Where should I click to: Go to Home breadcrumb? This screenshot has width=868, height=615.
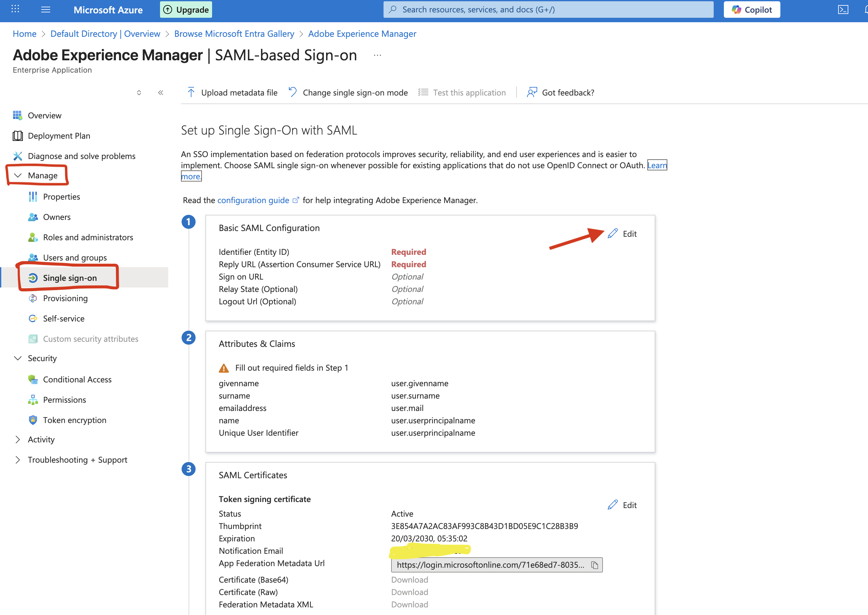[25, 34]
